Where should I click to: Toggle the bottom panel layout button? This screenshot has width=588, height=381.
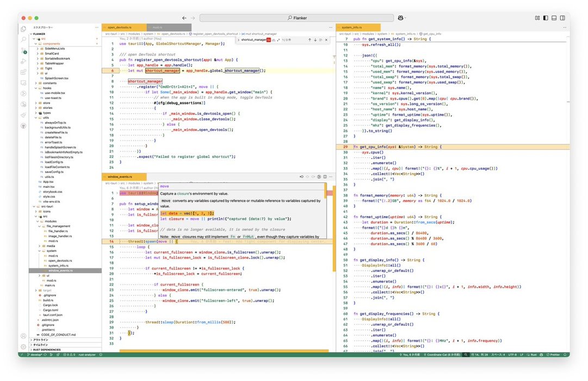point(554,18)
